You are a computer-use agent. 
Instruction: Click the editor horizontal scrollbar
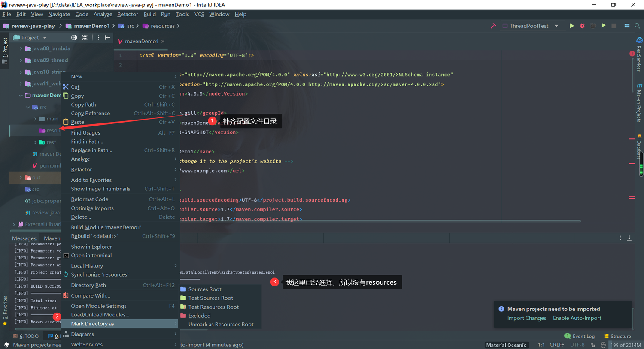pos(380,221)
